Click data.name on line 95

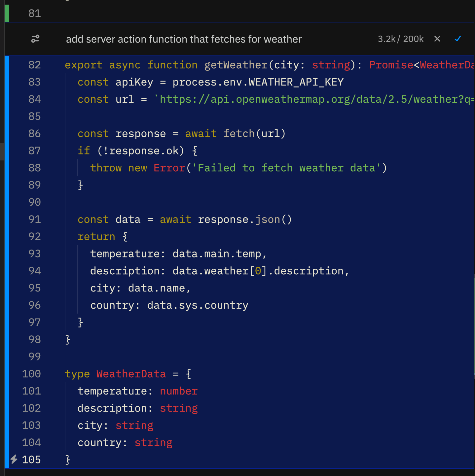[157, 288]
